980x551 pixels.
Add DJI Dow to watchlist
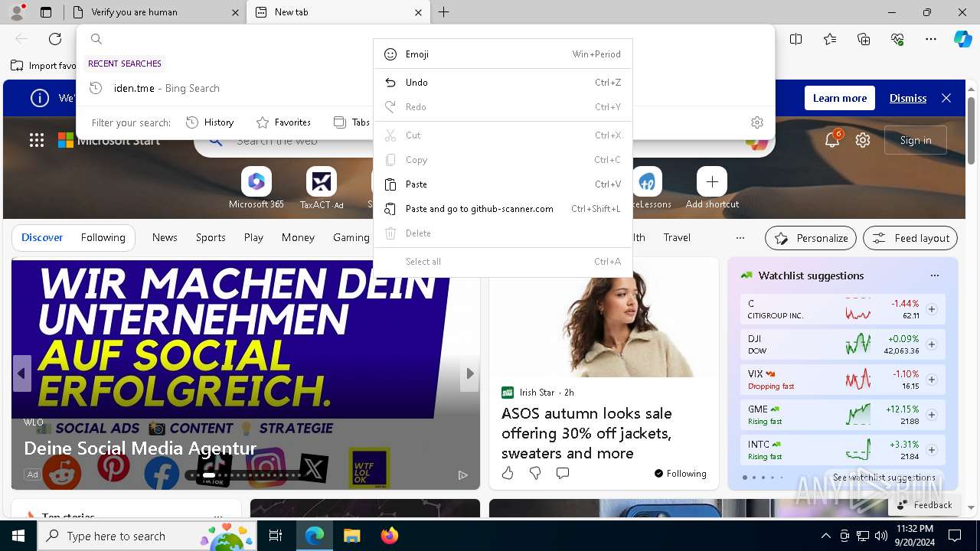(x=932, y=344)
